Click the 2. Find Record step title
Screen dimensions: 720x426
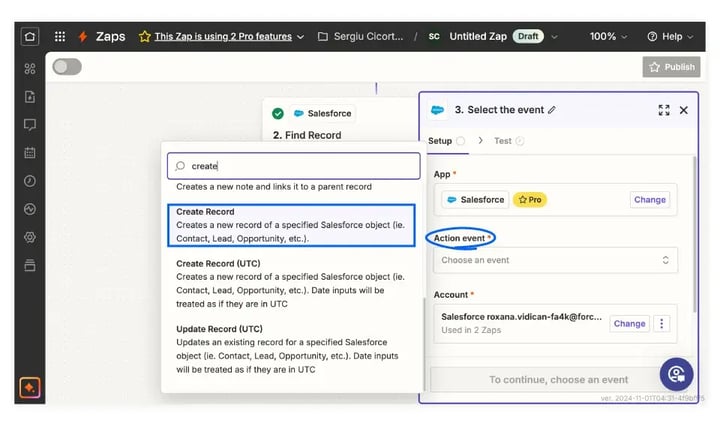307,135
